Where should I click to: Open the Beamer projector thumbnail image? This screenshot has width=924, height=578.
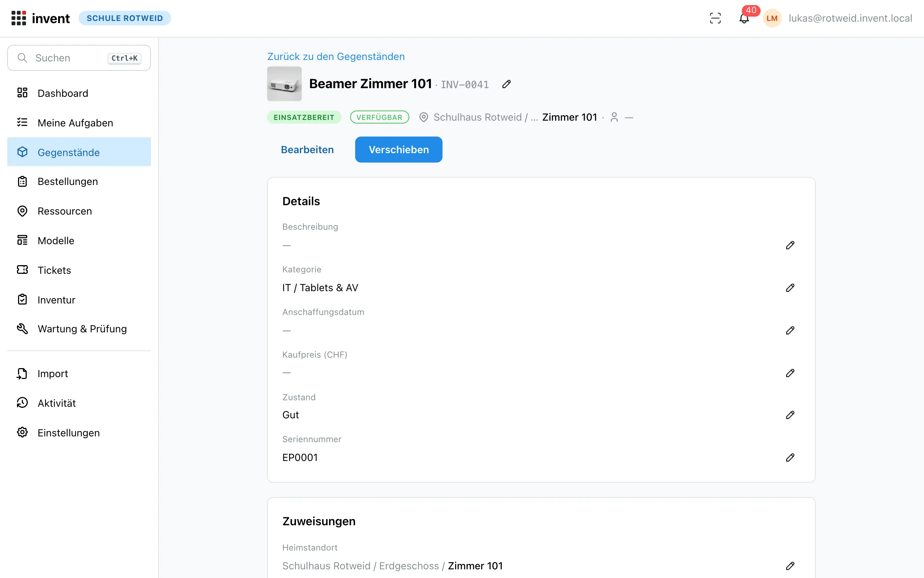(x=284, y=84)
